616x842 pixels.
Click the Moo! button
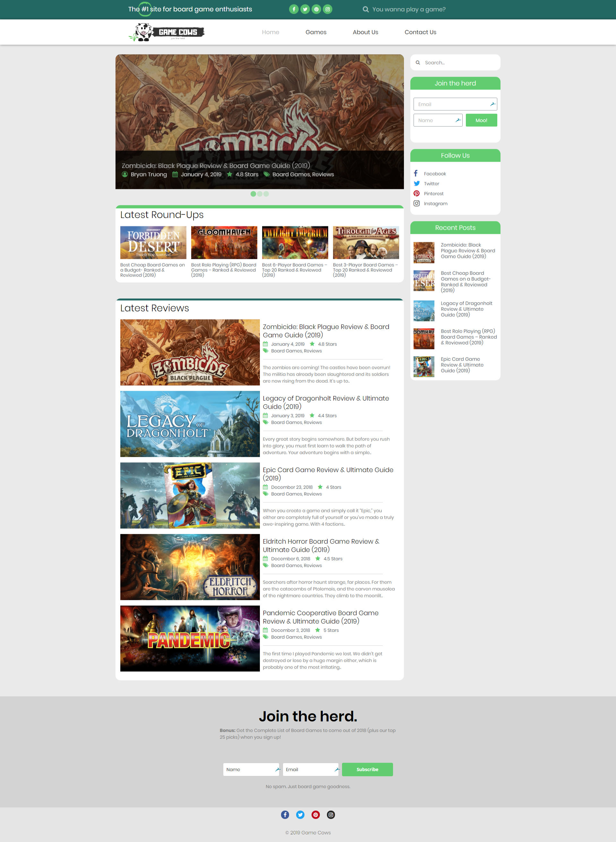(481, 120)
